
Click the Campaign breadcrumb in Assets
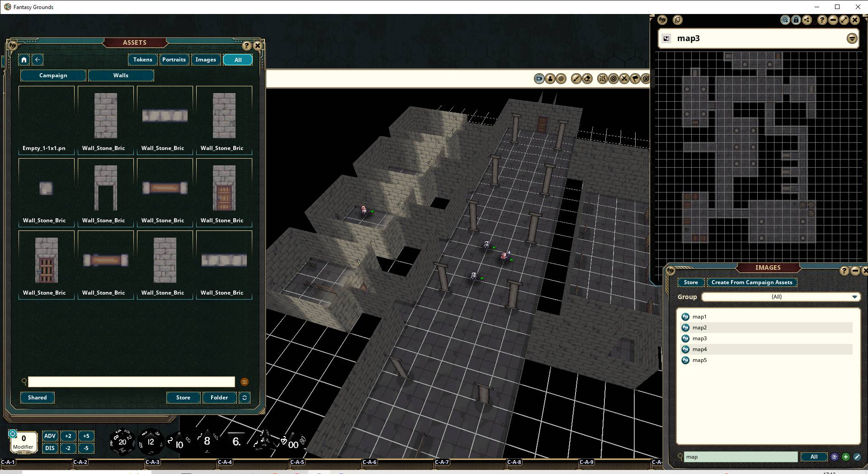point(53,75)
